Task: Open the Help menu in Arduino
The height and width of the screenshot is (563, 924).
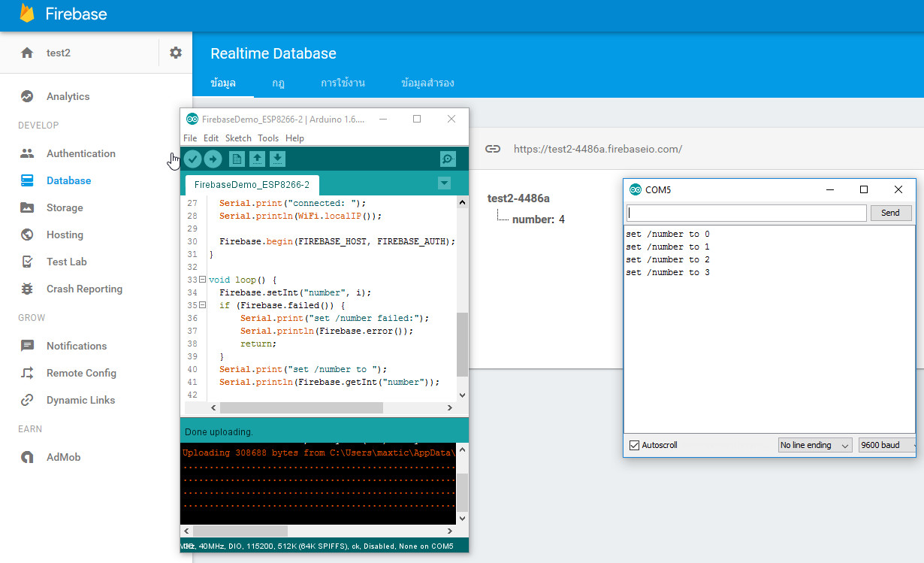Action: coord(294,138)
